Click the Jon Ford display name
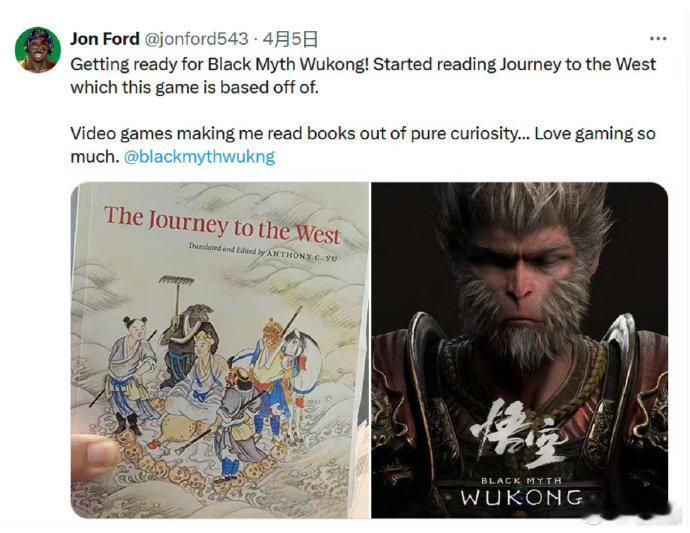 pyautogui.click(x=105, y=39)
